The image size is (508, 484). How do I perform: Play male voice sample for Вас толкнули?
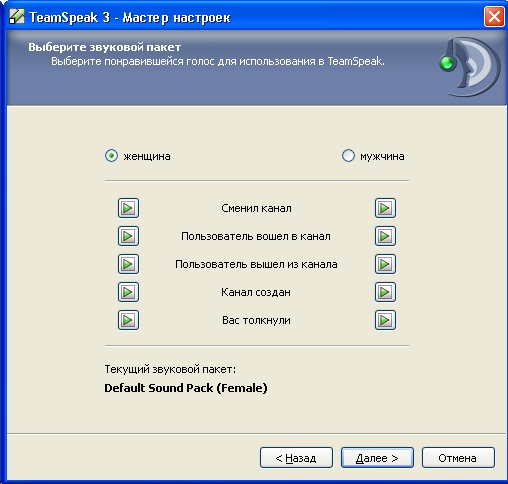click(x=385, y=320)
